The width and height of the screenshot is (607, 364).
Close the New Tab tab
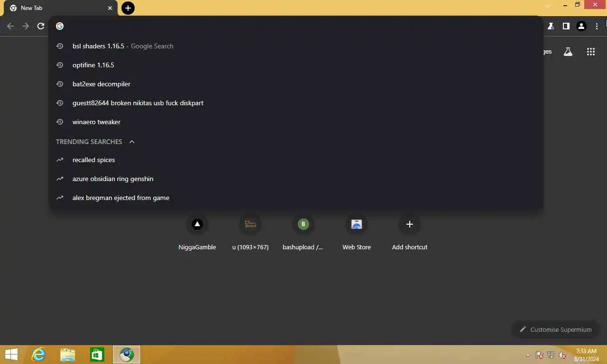click(110, 8)
